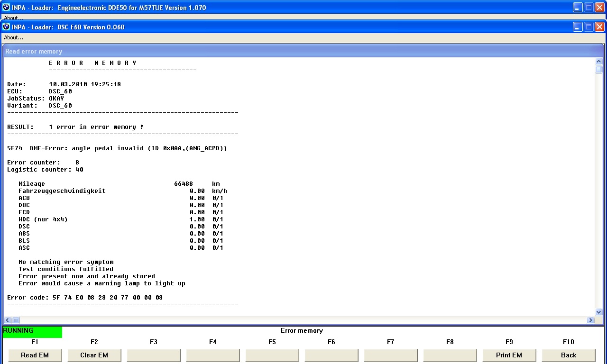Click the 'Error memory' status bar title
The height and width of the screenshot is (364, 607).
[x=302, y=331]
